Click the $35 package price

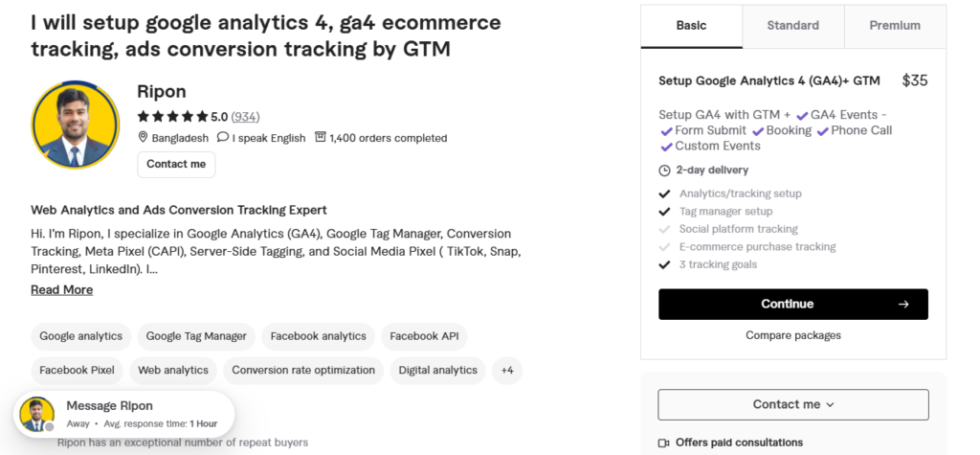915,80
